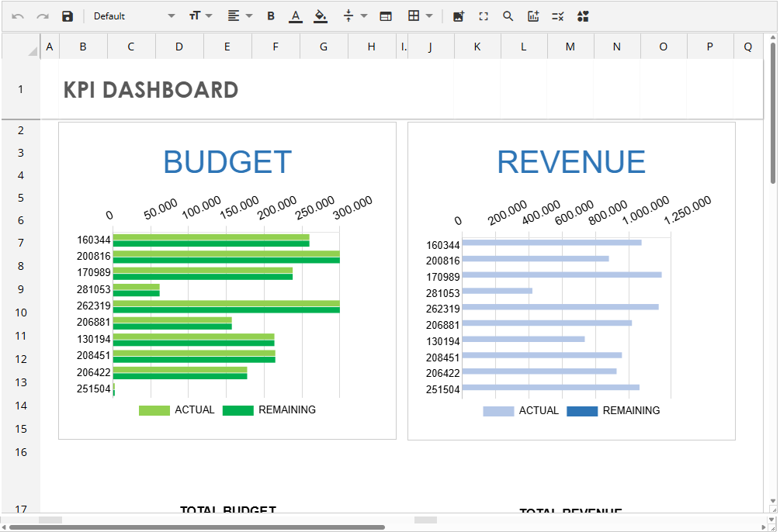Click the merge cells icon
Image resolution: width=780 pixels, height=532 pixels.
click(x=386, y=16)
